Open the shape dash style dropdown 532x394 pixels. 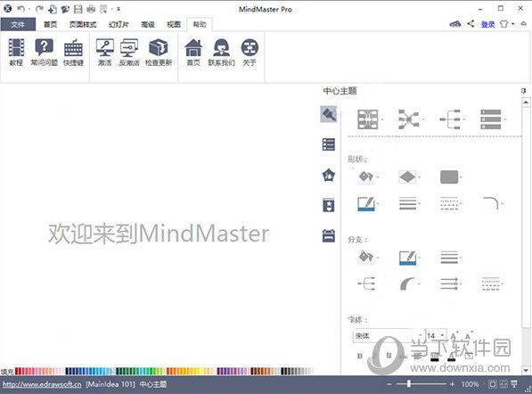click(x=451, y=203)
